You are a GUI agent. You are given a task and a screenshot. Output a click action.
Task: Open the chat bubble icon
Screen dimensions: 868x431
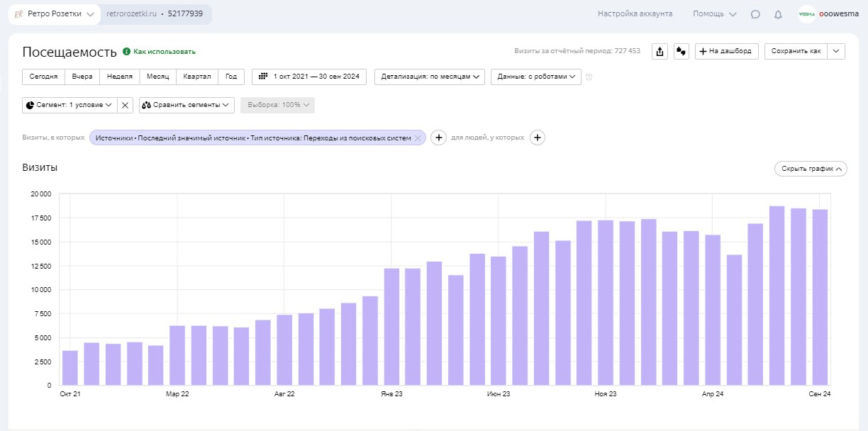point(755,14)
